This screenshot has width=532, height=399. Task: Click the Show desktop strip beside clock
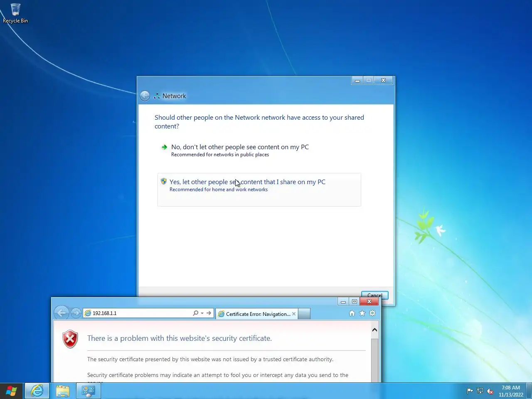tap(529, 391)
